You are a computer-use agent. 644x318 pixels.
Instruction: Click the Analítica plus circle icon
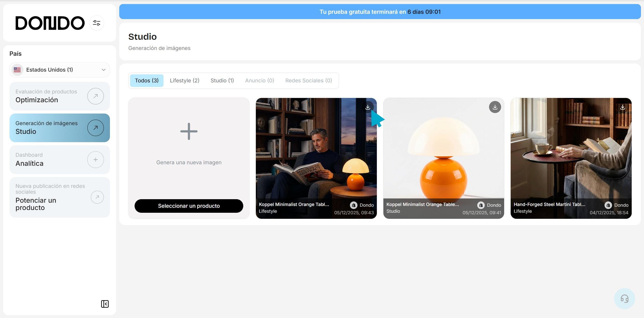(x=95, y=160)
